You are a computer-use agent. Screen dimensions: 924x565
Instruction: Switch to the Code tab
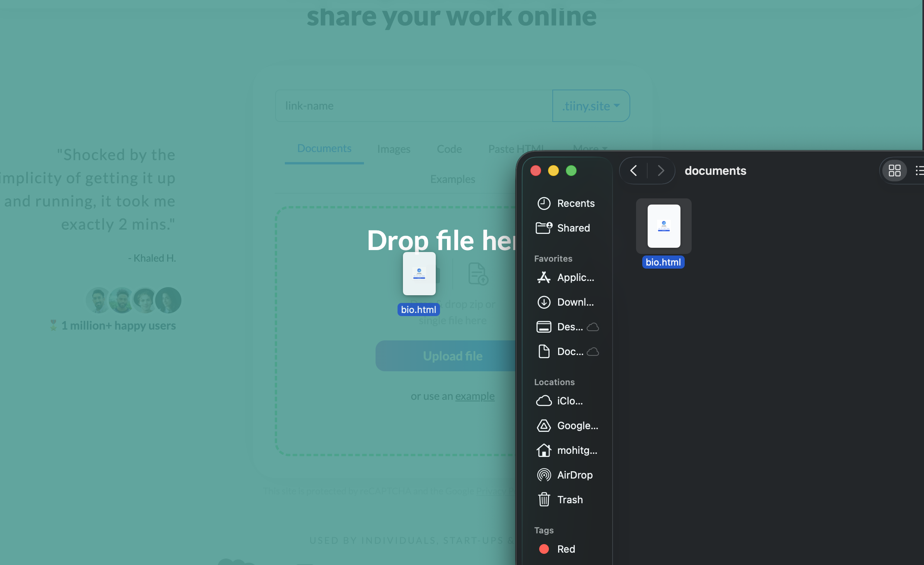pyautogui.click(x=449, y=149)
